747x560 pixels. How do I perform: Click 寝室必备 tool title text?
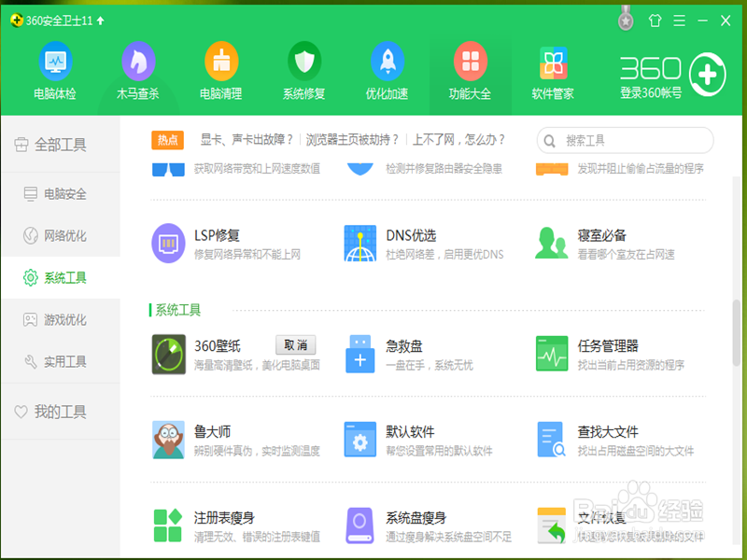tap(601, 235)
